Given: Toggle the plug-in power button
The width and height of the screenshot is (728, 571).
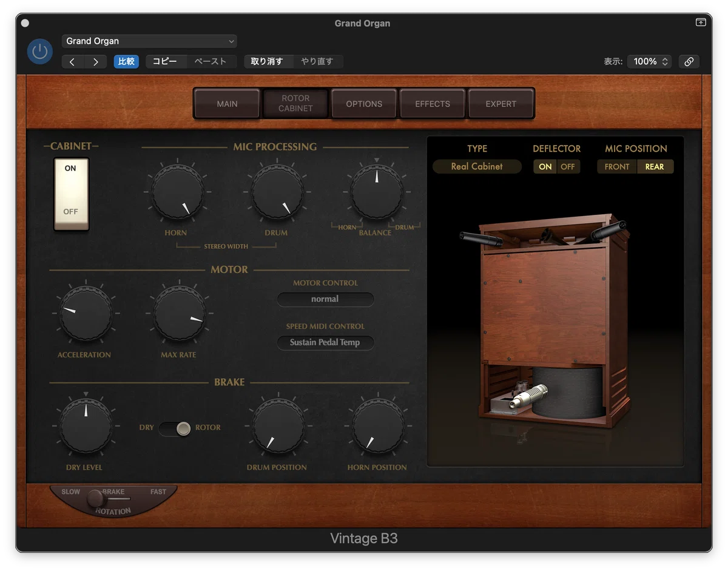Looking at the screenshot, I should [x=40, y=52].
